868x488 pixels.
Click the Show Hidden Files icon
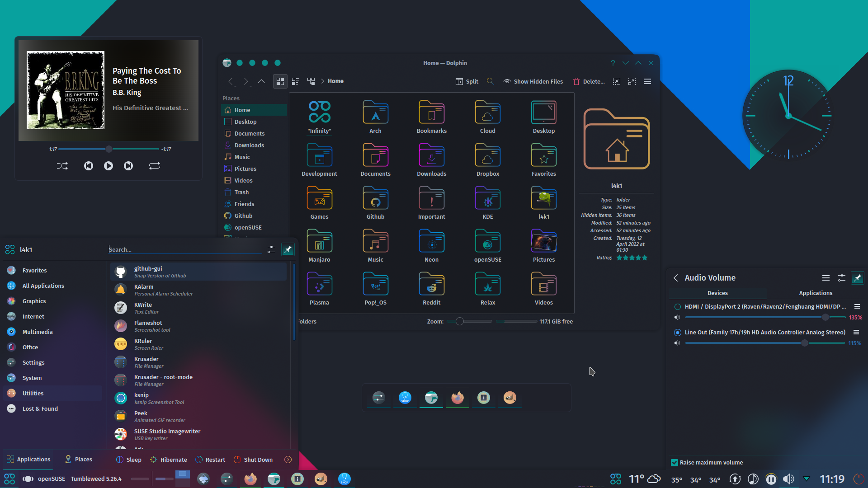tap(507, 81)
